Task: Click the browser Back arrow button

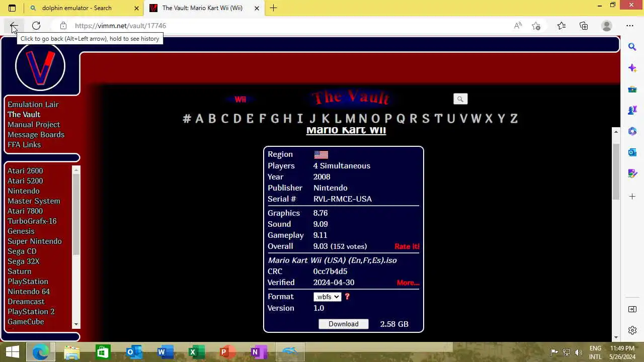Action: [14, 26]
